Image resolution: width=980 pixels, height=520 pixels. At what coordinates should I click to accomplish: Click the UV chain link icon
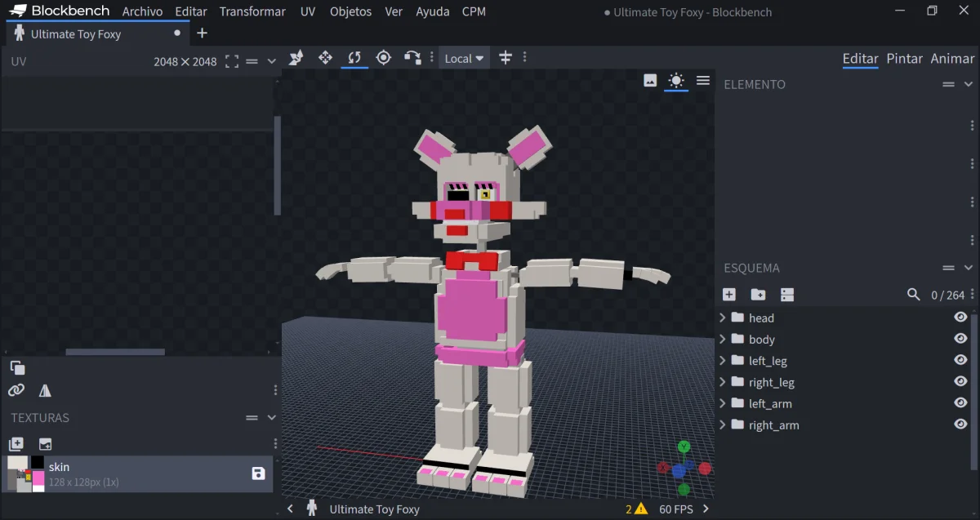click(x=16, y=390)
